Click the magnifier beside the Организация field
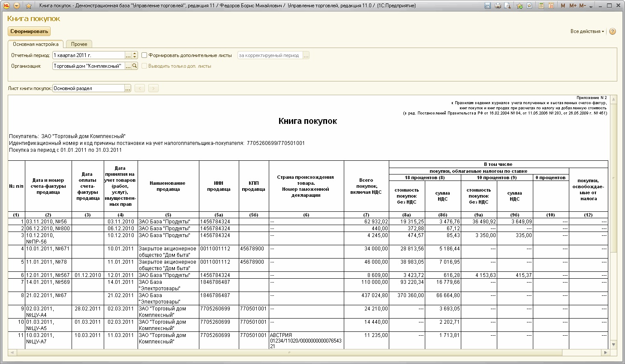Image resolution: width=625 pixels, height=364 pixels. tap(135, 66)
